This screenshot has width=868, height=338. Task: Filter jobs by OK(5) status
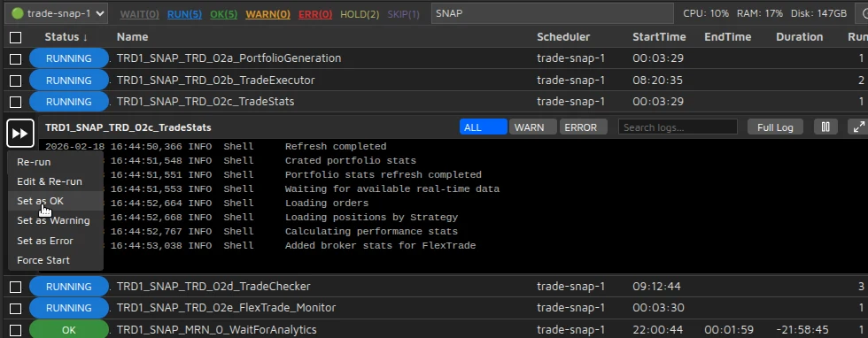pos(223,14)
